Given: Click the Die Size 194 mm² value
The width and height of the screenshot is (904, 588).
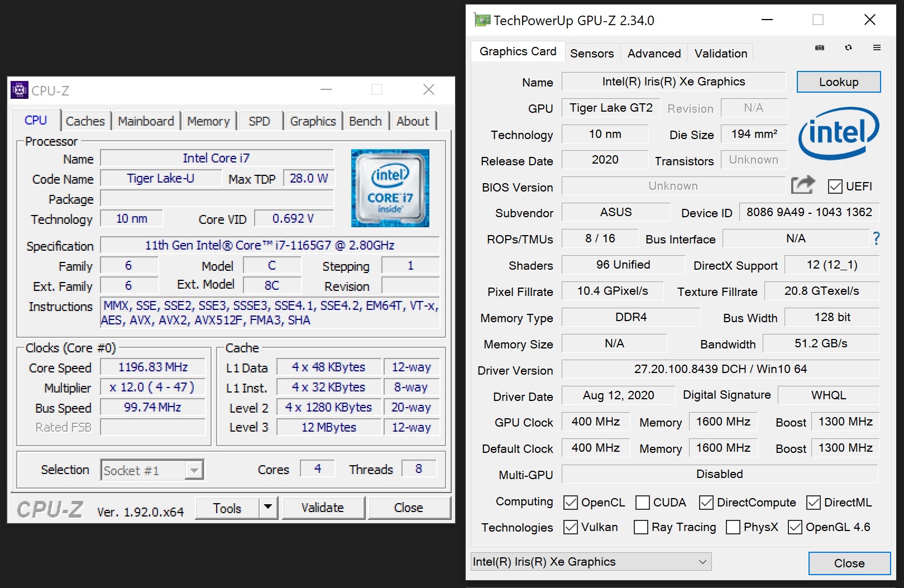Looking at the screenshot, I should (x=754, y=134).
